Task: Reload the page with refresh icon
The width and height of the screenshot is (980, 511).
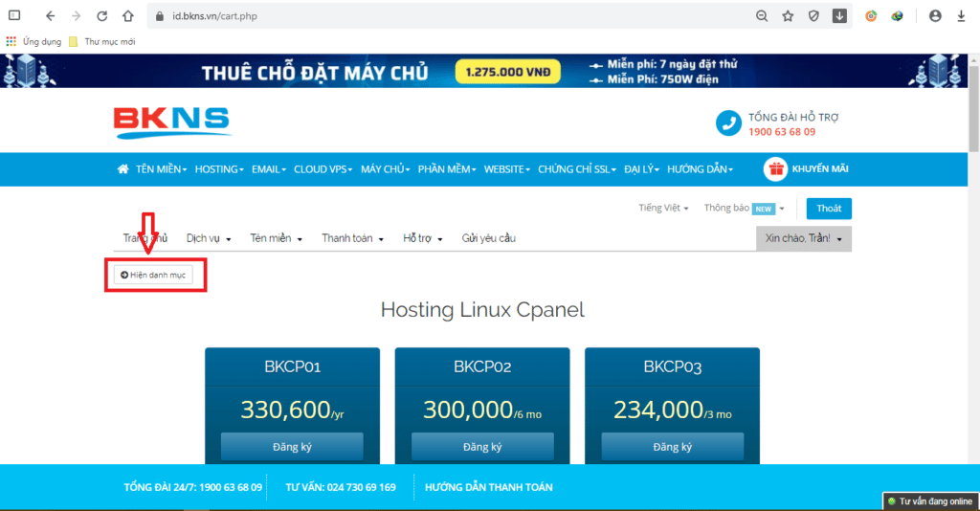Action: 101,16
